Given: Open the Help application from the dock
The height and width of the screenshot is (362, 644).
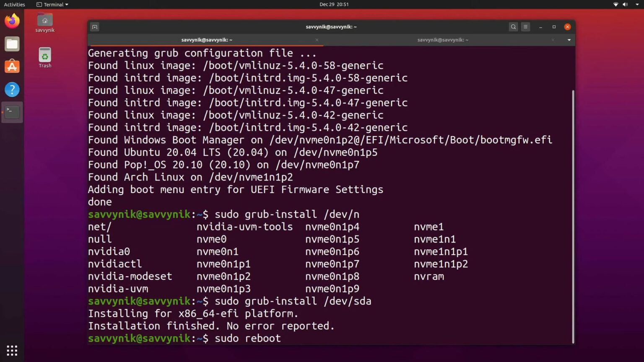Looking at the screenshot, I should [12, 89].
